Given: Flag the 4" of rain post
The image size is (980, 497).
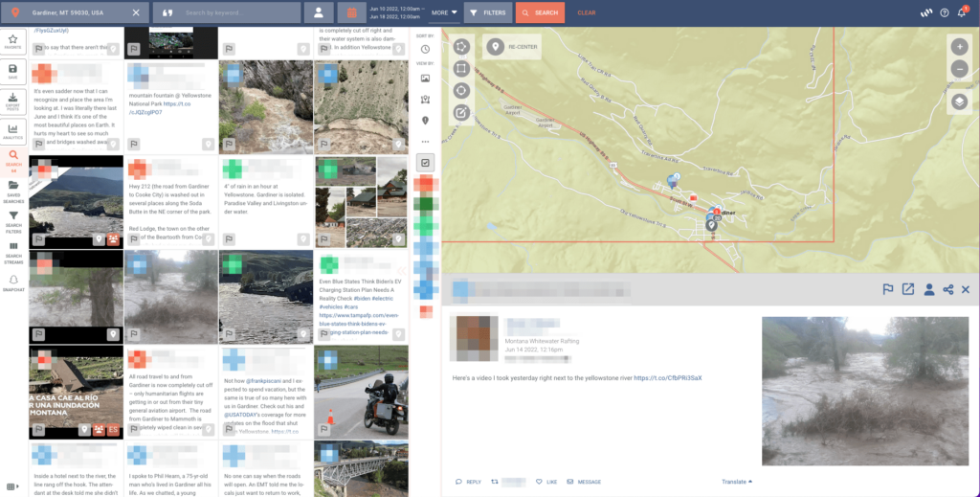Looking at the screenshot, I should click(x=229, y=238).
